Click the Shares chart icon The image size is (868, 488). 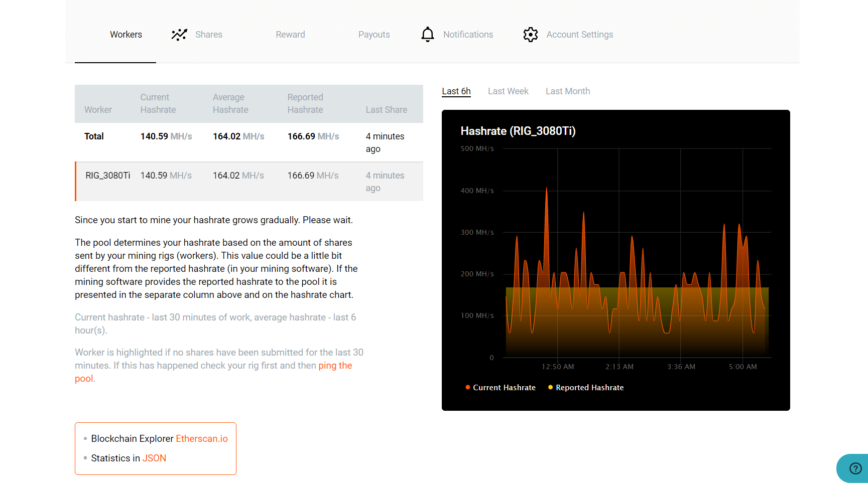point(179,35)
